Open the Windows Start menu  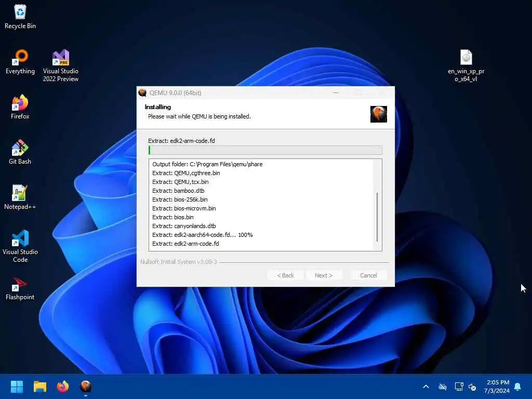point(17,387)
